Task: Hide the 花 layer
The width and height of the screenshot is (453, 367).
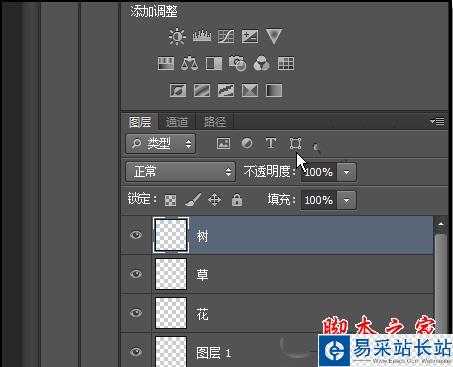Action: [136, 313]
